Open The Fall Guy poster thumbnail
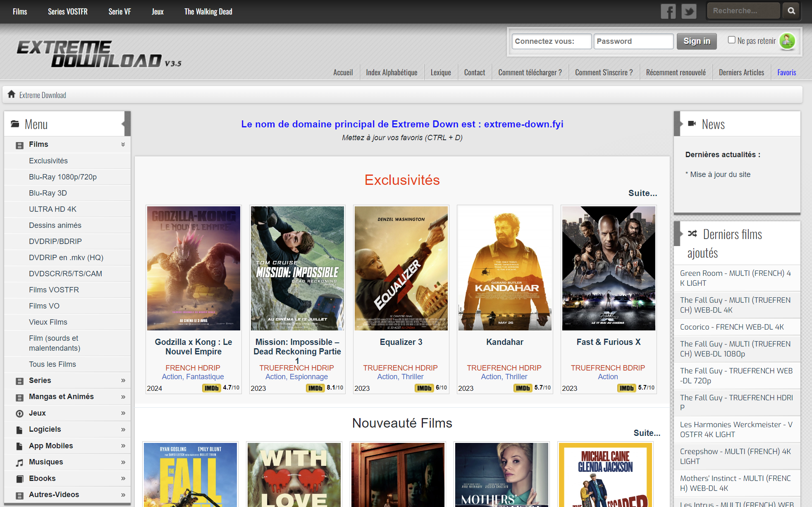The width and height of the screenshot is (812, 507). (190, 475)
